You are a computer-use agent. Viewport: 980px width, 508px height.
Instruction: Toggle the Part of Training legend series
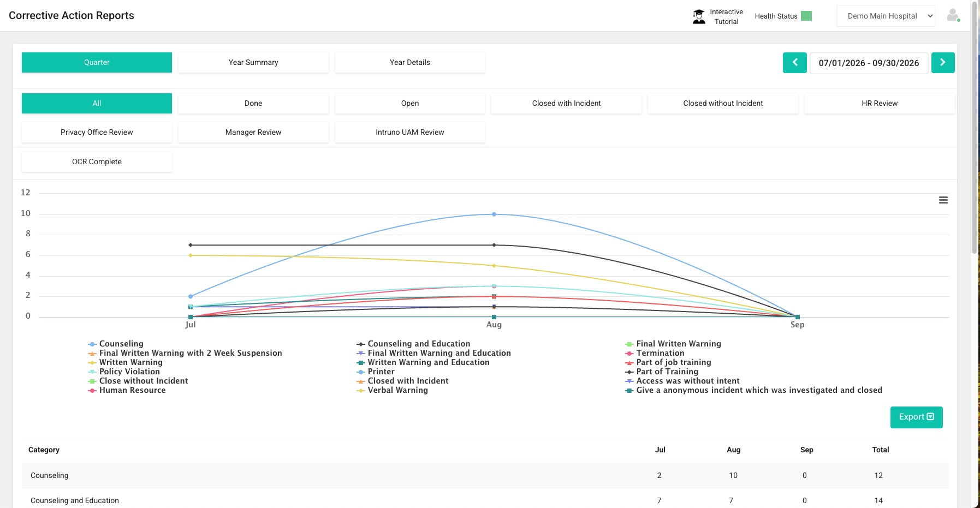(662, 372)
